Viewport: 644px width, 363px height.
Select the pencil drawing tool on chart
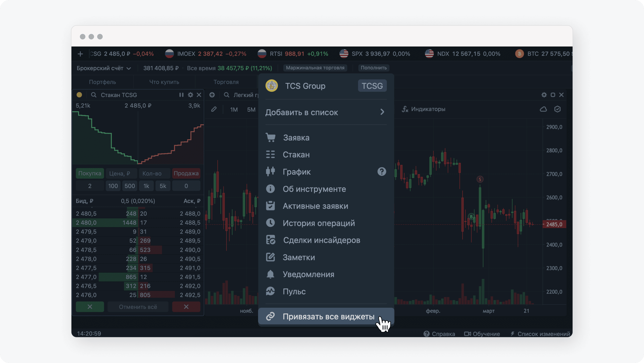click(x=214, y=109)
